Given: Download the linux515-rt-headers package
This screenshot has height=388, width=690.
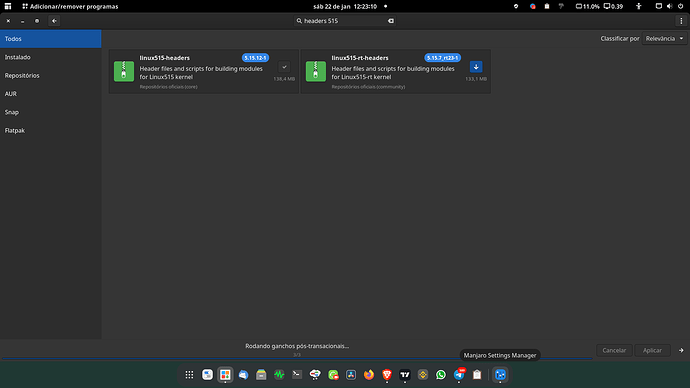Looking at the screenshot, I should point(476,67).
